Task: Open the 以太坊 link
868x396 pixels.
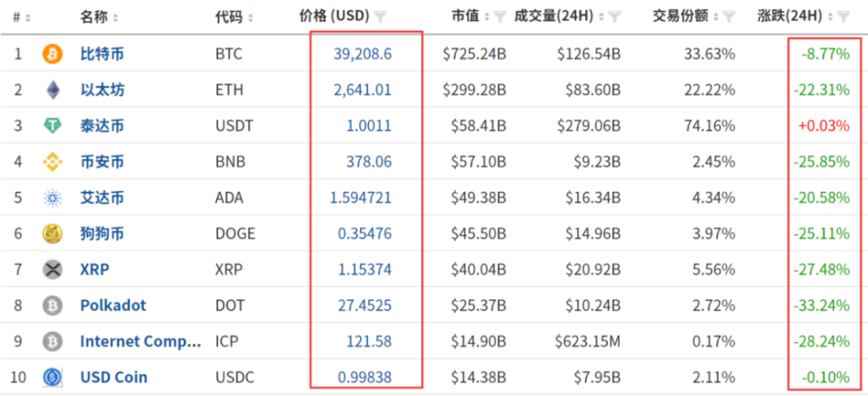Action: (x=102, y=89)
